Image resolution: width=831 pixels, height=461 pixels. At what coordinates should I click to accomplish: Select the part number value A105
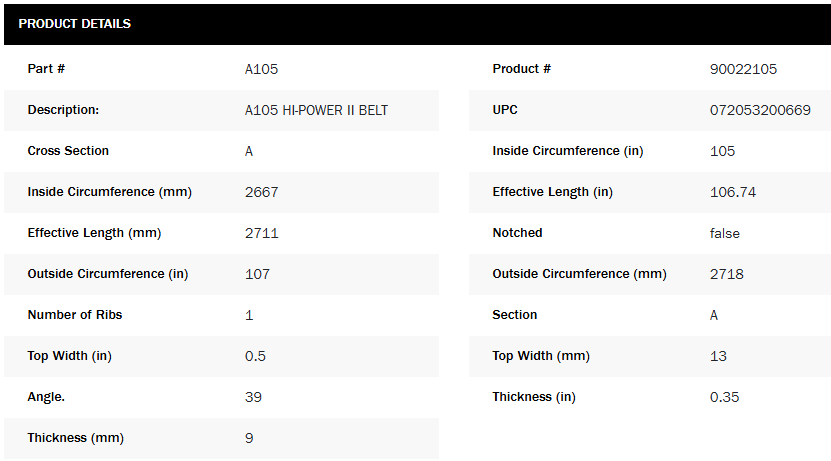click(x=261, y=69)
